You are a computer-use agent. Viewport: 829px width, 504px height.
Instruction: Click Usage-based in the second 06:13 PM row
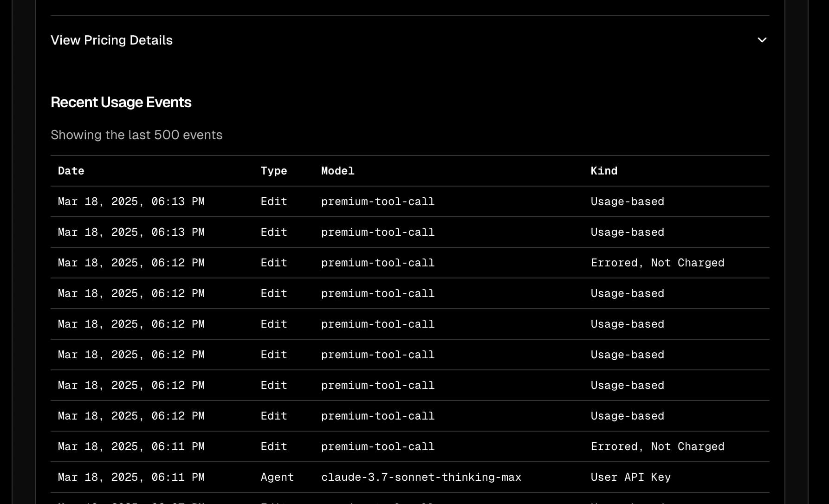(x=628, y=232)
